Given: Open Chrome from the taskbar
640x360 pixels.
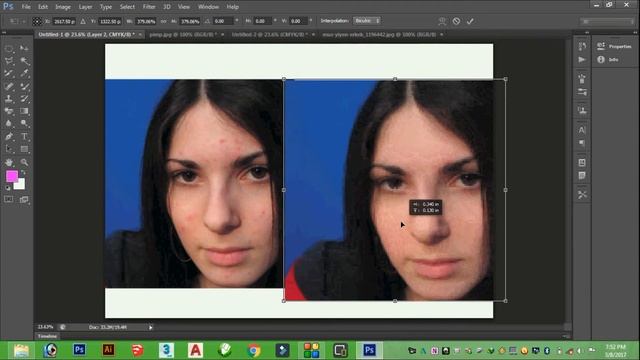Looking at the screenshot, I should click(253, 350).
